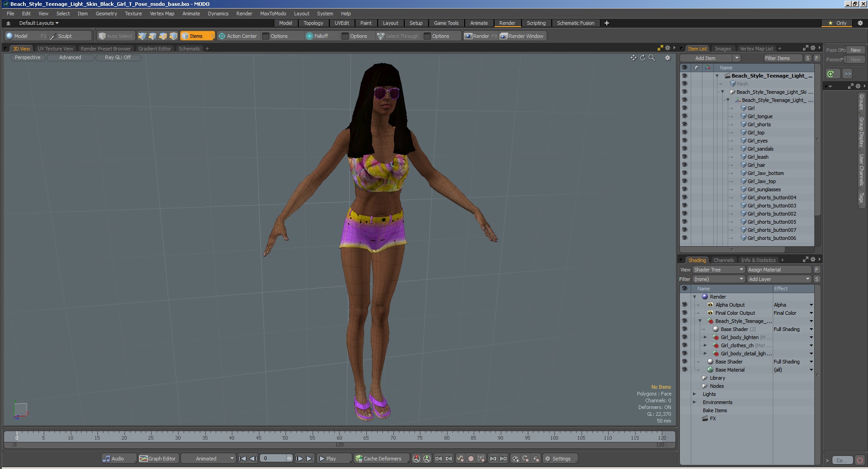
Task: Click the Filter Items button
Action: coord(783,58)
